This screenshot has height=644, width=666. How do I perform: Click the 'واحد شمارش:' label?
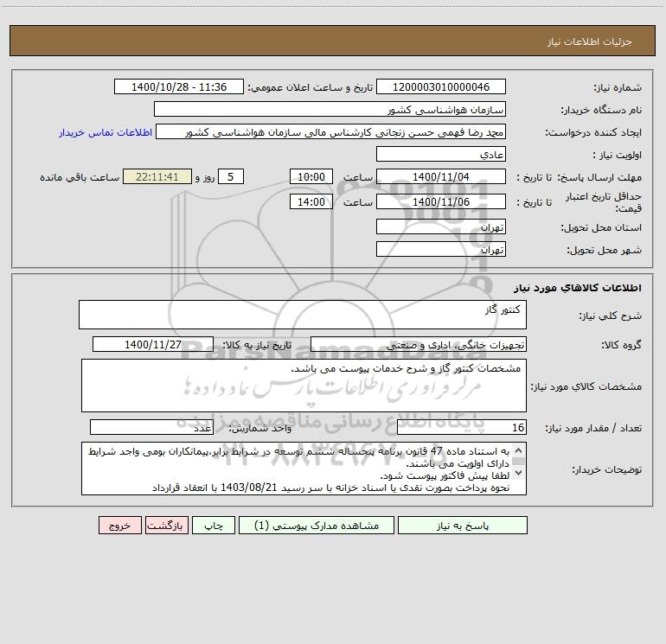pos(260,429)
